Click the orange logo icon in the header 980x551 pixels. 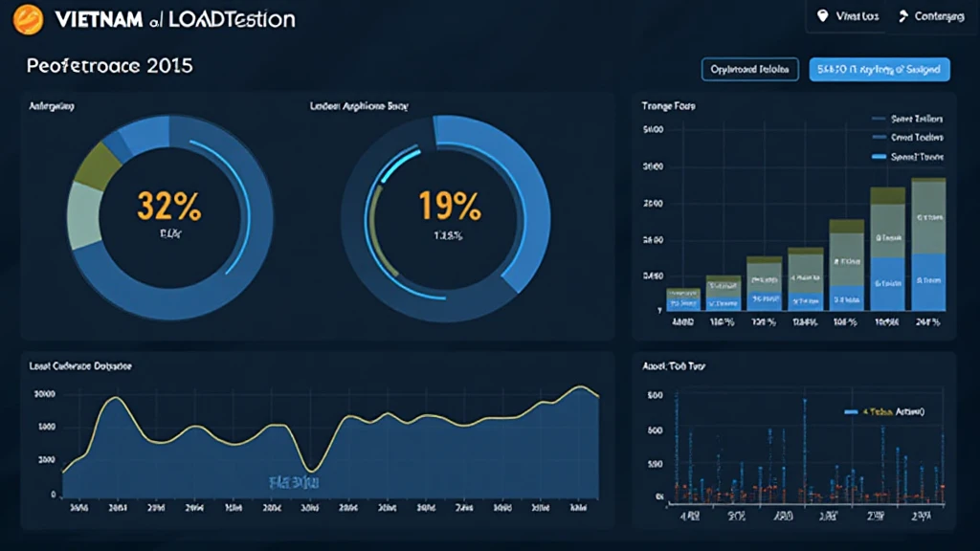pyautogui.click(x=30, y=17)
